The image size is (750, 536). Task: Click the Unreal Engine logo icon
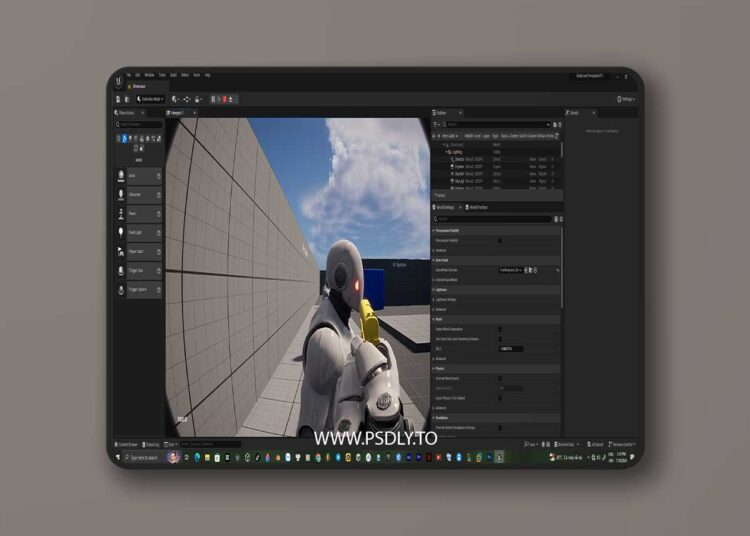point(120,80)
